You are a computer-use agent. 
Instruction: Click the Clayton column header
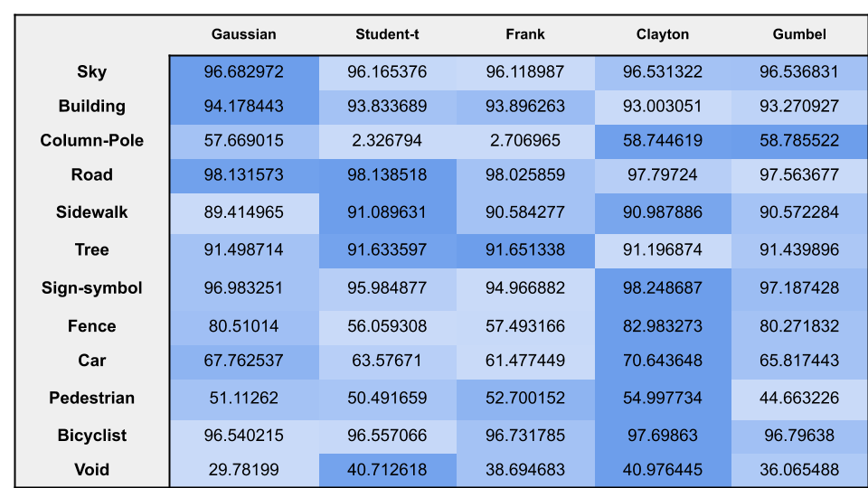[x=663, y=34]
